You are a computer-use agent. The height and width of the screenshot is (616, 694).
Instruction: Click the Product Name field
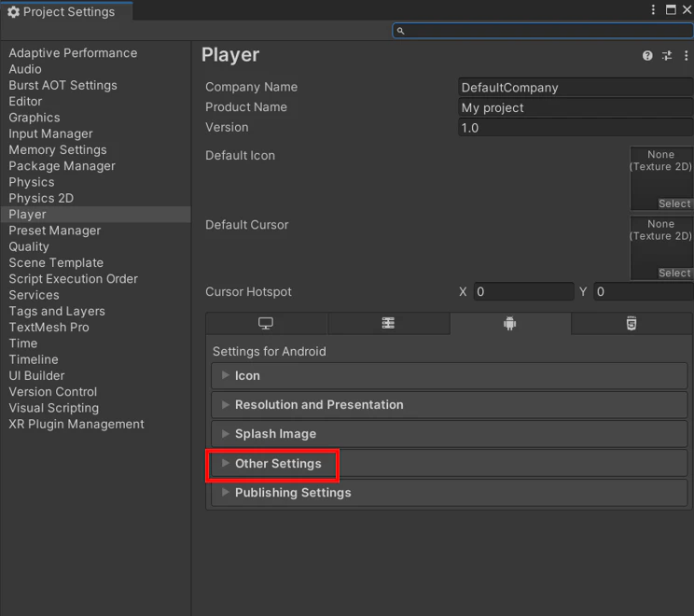576,107
